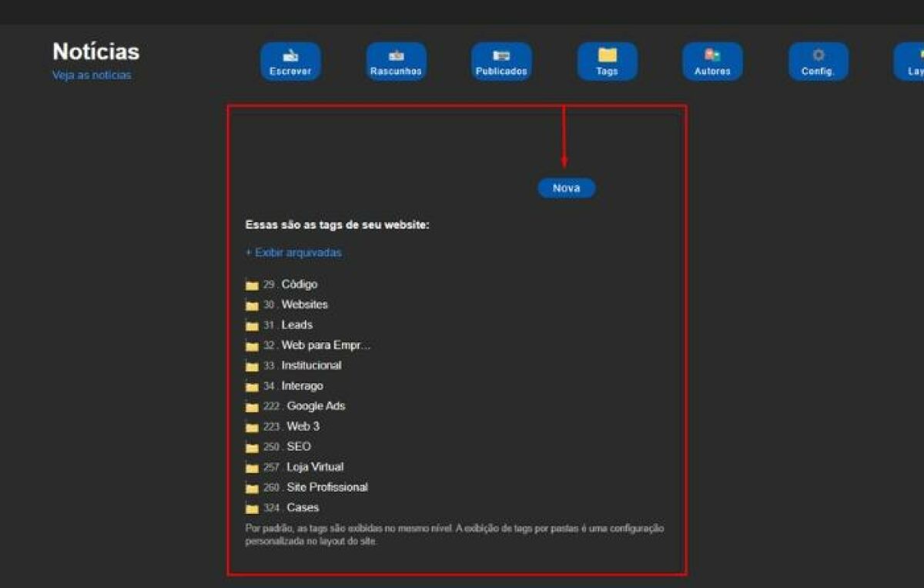Select the Site Profissional tag
The image size is (924, 588).
coord(327,487)
